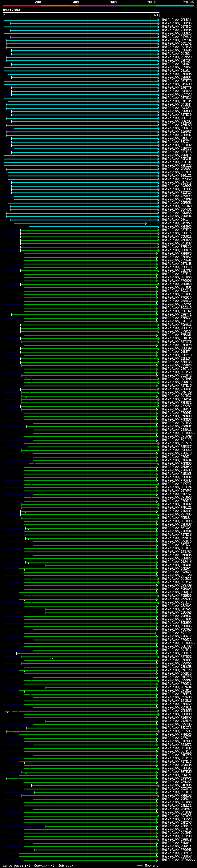Select the label UniRef100_B9RGT3

[x=177, y=128]
